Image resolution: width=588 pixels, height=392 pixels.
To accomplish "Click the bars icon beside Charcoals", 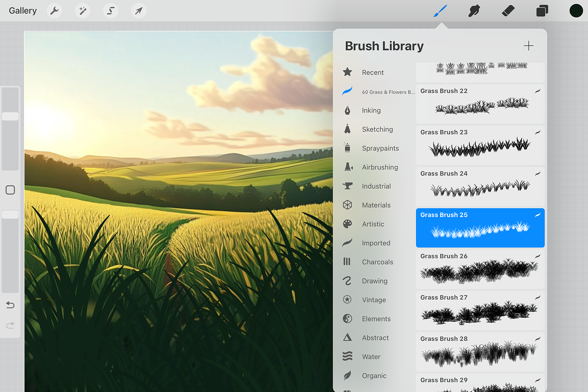I will click(347, 262).
